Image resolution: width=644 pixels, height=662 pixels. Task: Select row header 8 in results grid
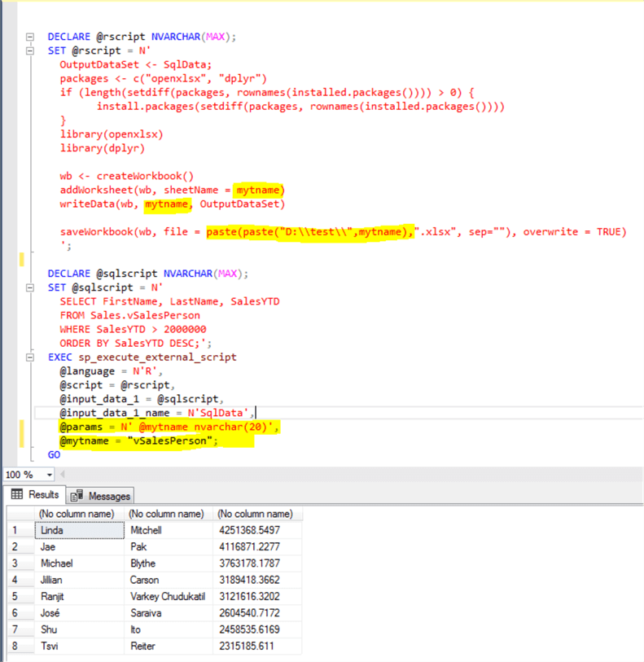(x=20, y=646)
